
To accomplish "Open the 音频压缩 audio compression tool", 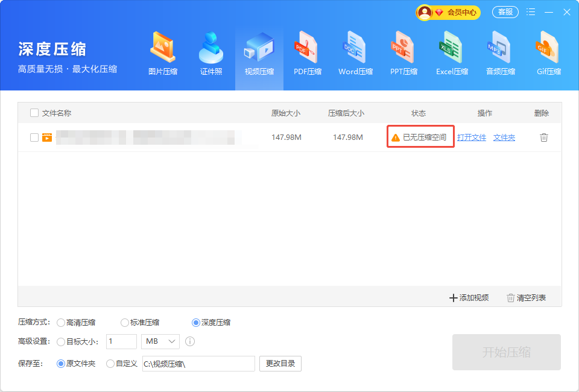I will (x=500, y=54).
